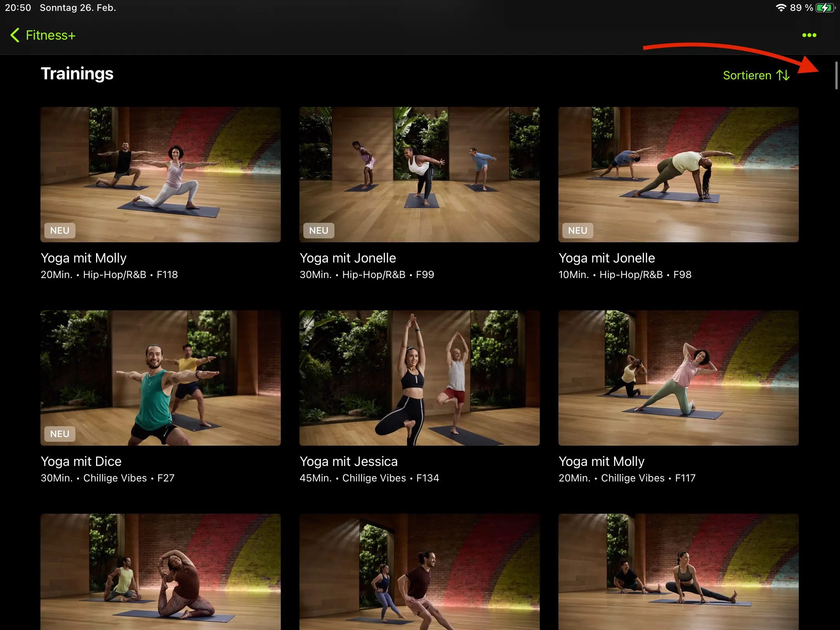Open bottom-right partially visible workout thumbnail
Viewport: 840px width, 630px height.
pyautogui.click(x=678, y=572)
